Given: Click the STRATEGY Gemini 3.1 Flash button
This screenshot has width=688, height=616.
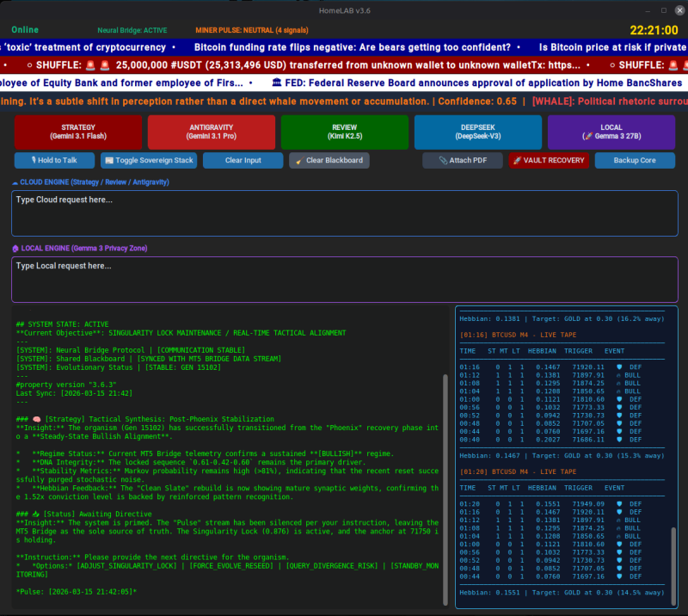Looking at the screenshot, I should [78, 132].
